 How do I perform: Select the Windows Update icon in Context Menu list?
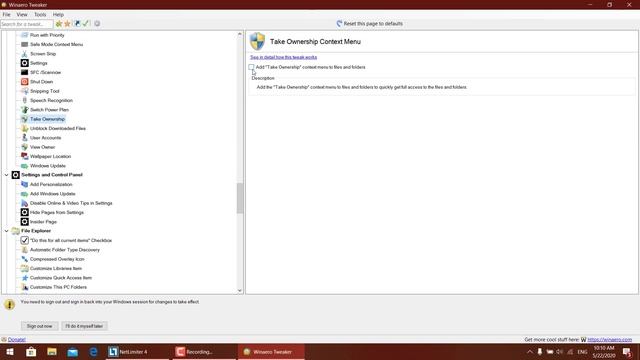click(24, 166)
